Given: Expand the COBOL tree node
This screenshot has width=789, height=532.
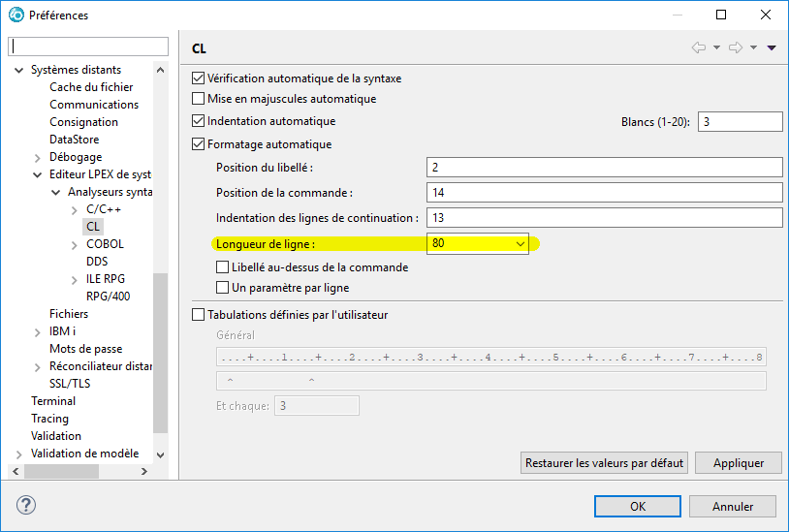Looking at the screenshot, I should tap(75, 245).
